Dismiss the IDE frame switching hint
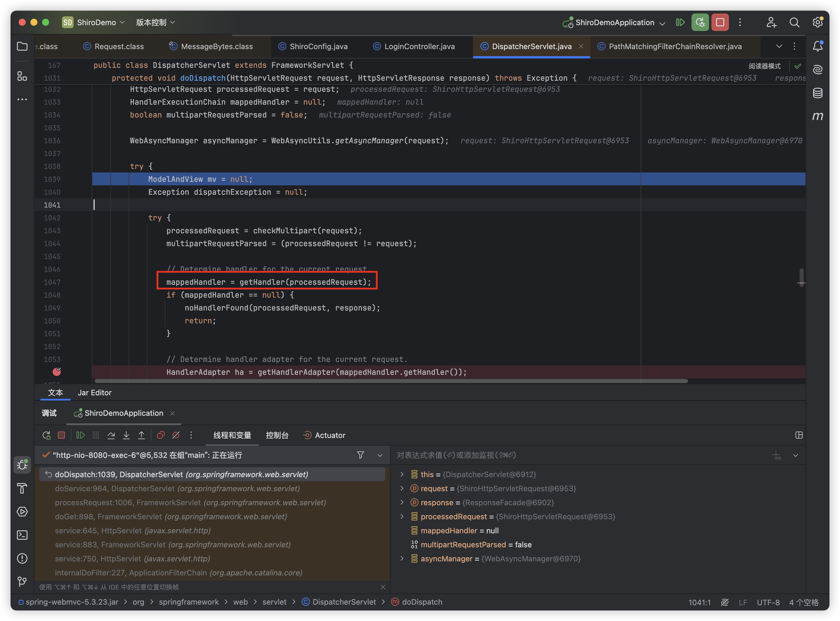Viewport: 840px width, 621px height. click(x=382, y=587)
